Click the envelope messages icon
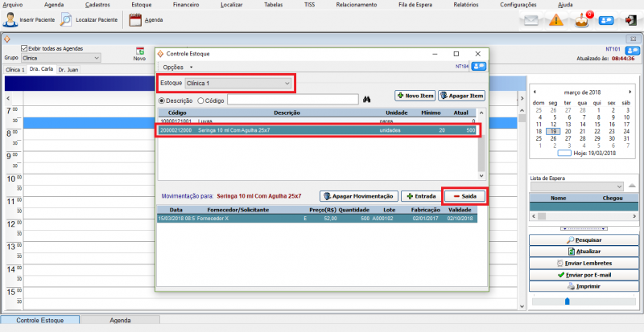 [531, 19]
